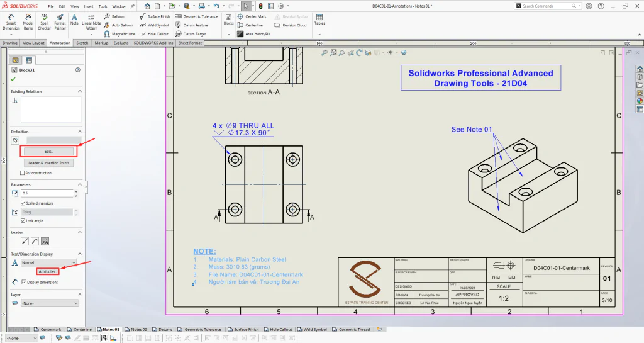644x343 pixels.
Task: Click the green checkmark to accept Block31
Action: (13, 79)
